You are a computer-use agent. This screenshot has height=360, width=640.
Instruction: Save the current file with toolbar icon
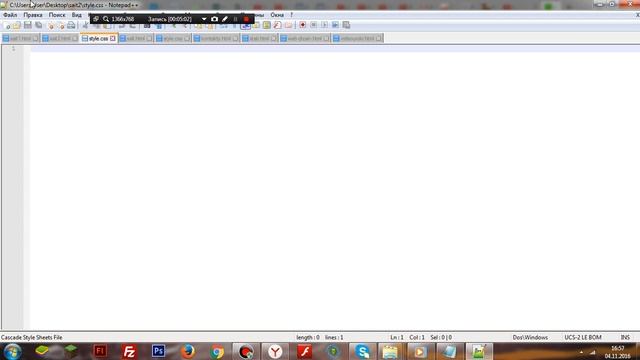pos(28,25)
